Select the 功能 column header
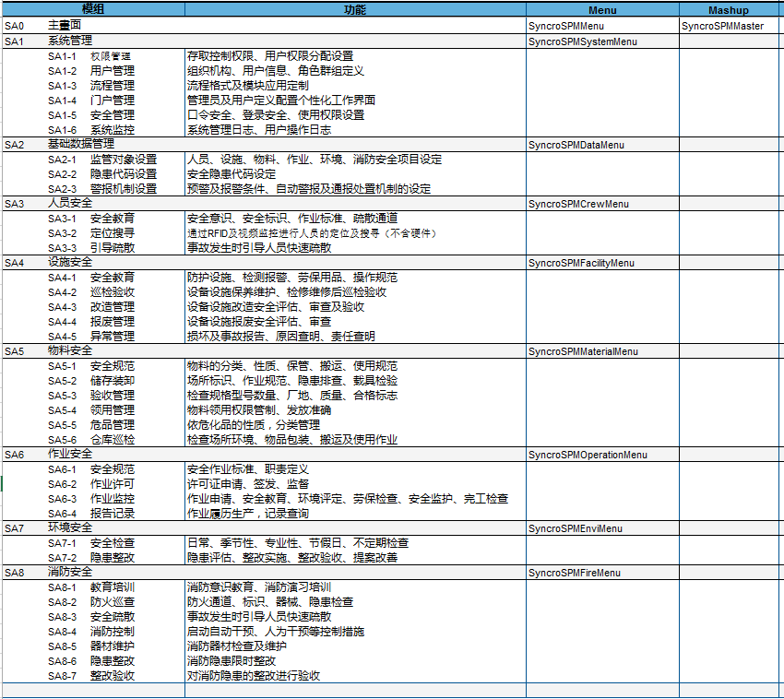784x699 pixels. coord(355,9)
